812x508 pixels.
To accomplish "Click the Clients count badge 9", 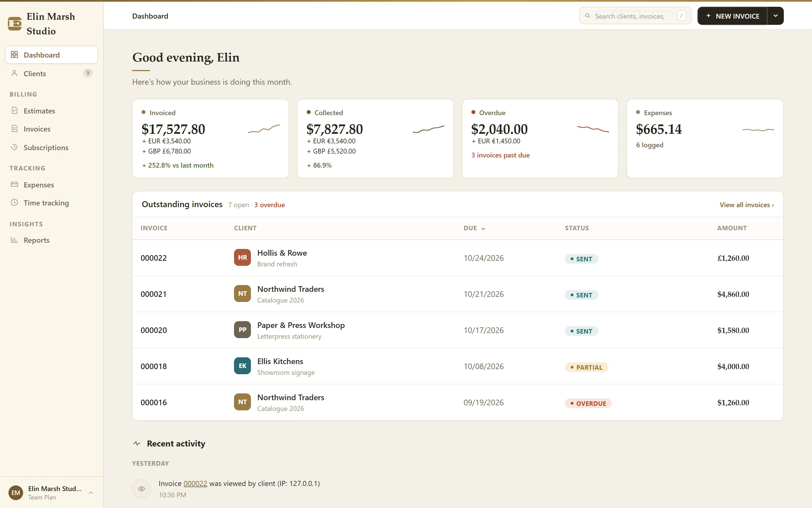I will (88, 73).
